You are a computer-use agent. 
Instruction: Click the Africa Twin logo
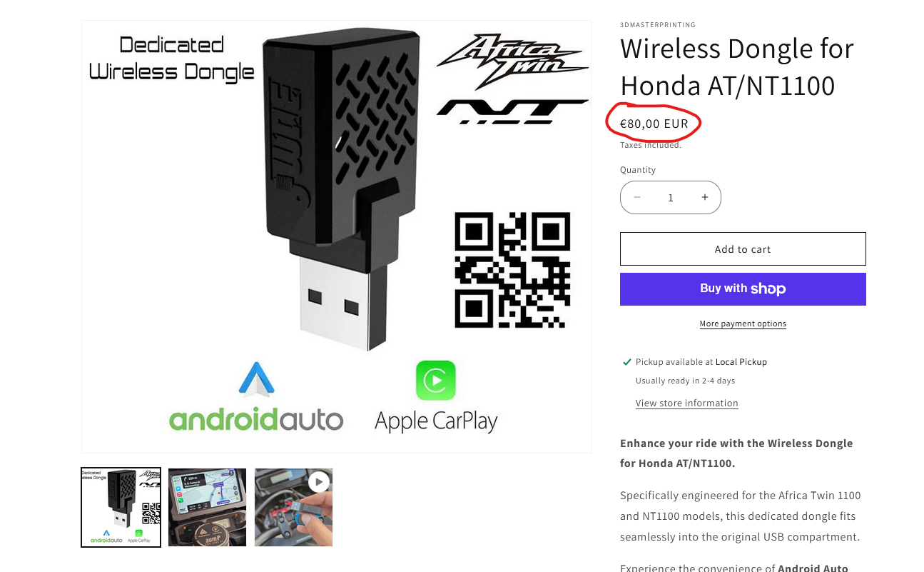pos(512,62)
